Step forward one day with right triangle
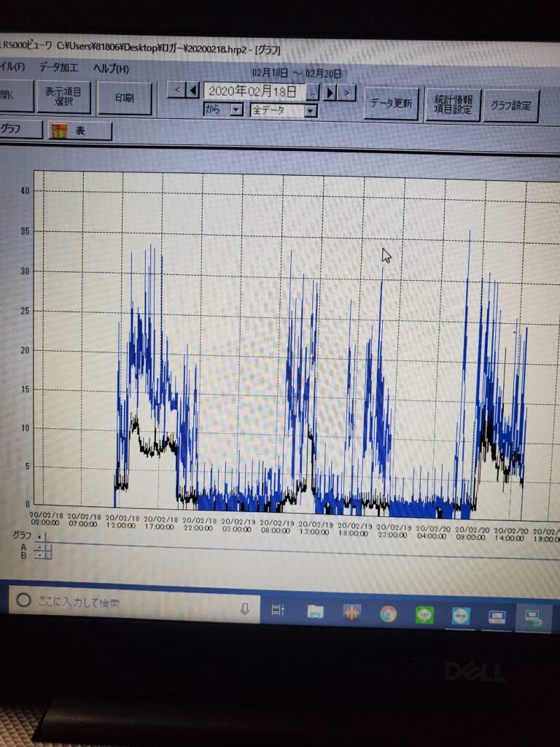Image resolution: width=560 pixels, height=747 pixels. (x=330, y=93)
